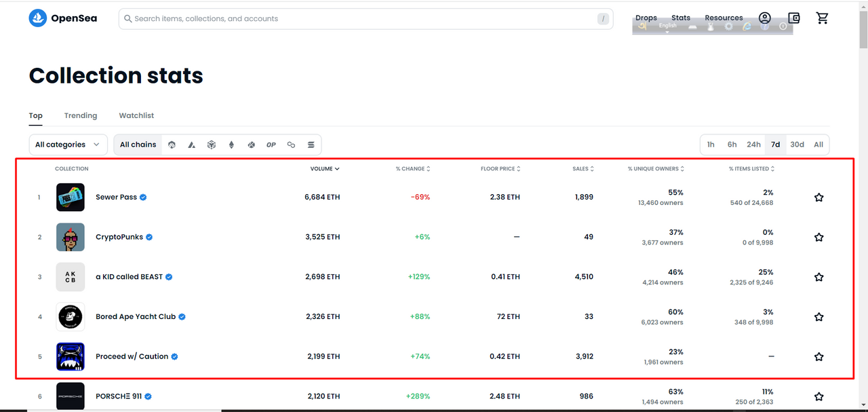
Task: Open Proceed w/ Caution name link
Action: tap(132, 356)
